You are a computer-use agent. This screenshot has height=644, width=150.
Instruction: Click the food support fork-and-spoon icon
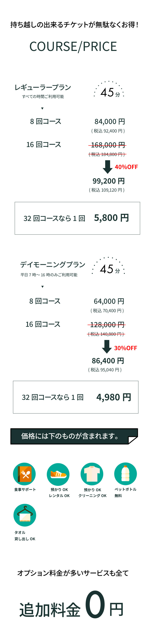(x=24, y=474)
